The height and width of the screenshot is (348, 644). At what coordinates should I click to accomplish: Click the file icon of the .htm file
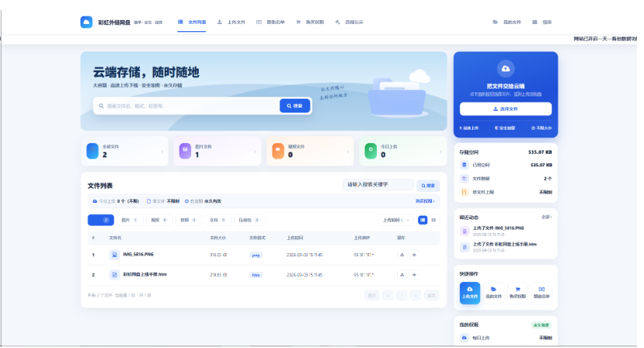coord(115,274)
